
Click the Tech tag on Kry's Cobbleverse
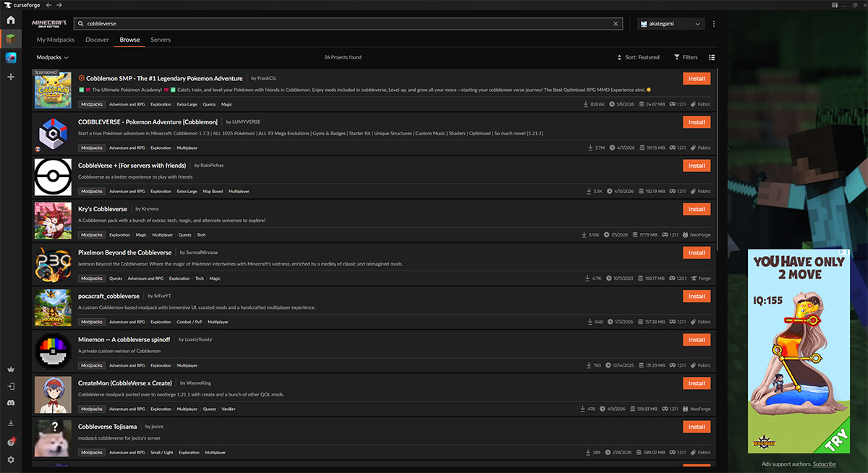point(201,235)
